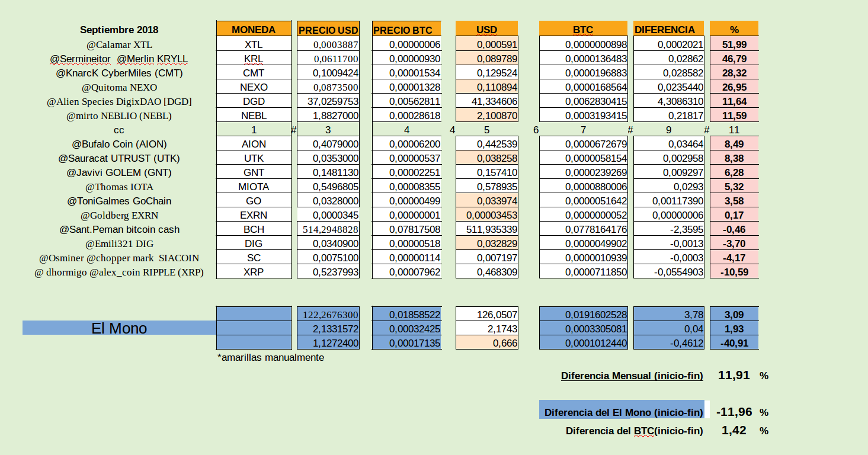Click the @mirto NEBLIO (NEBL) label
Viewport: 868px width, 455px height.
point(119,116)
